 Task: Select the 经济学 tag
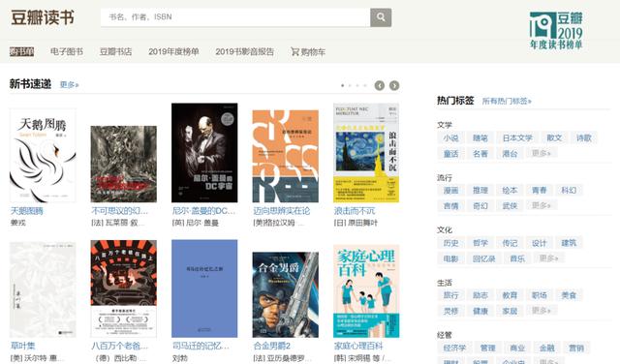click(x=454, y=349)
